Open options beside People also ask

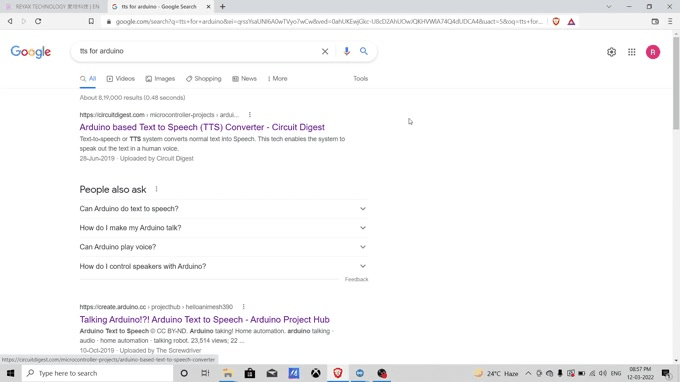coord(157,189)
